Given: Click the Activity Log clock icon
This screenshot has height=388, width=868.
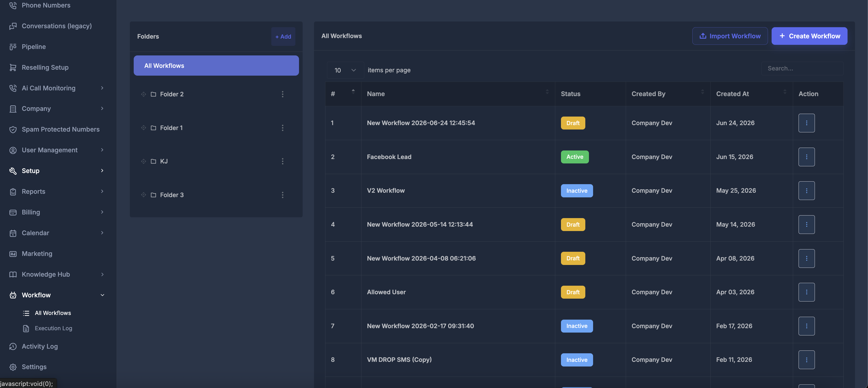Looking at the screenshot, I should pos(13,346).
